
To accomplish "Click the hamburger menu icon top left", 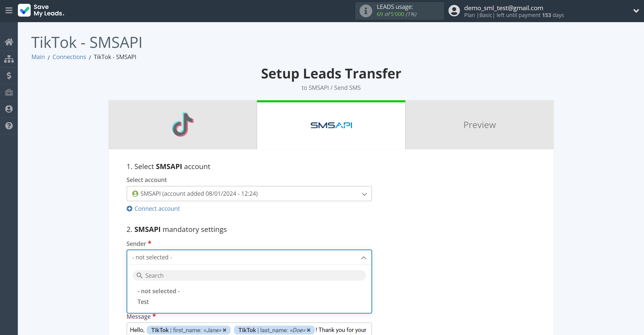I will point(8,11).
